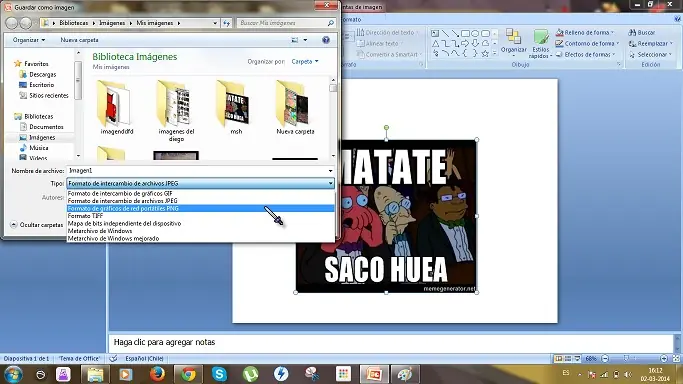Select the five-point star shape
The height and width of the screenshot is (384, 683).
485,53
